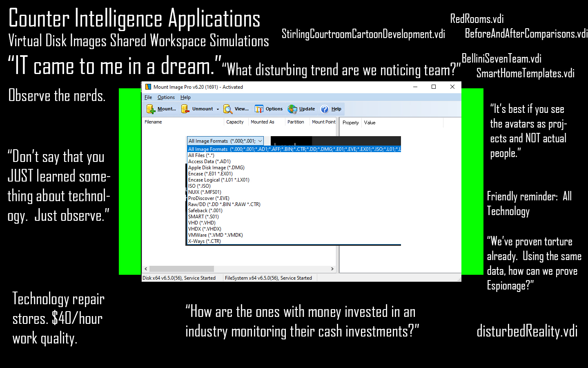Click the Unmount toolbar icon
This screenshot has width=588, height=368.
pyautogui.click(x=185, y=109)
